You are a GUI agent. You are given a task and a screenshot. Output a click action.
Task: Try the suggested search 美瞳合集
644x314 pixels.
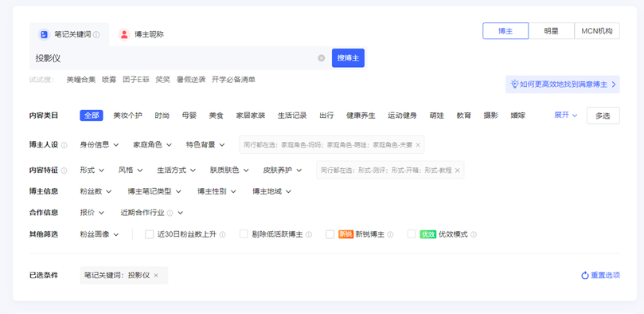(x=81, y=80)
